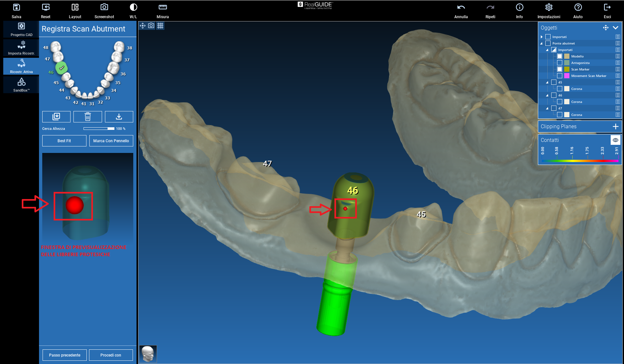This screenshot has width=624, height=364.
Task: Open the Imposta Ricostr. tab
Action: [21, 48]
